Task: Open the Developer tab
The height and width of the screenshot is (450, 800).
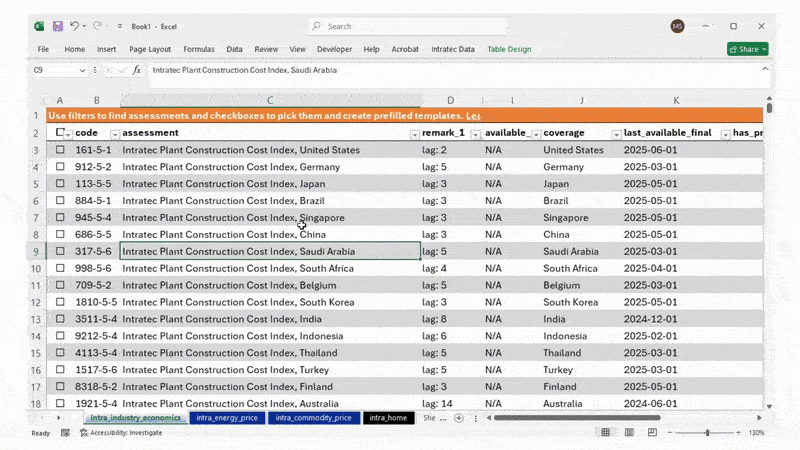Action: pyautogui.click(x=334, y=49)
